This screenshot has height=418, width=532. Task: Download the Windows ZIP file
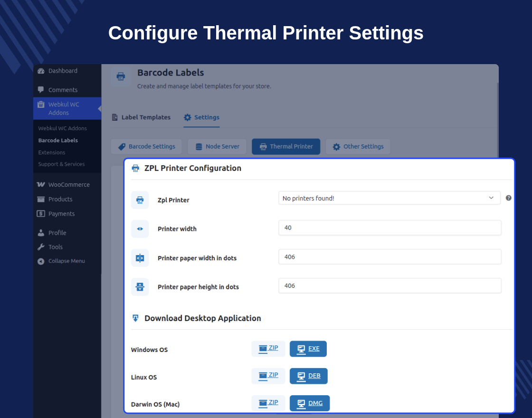tap(268, 349)
